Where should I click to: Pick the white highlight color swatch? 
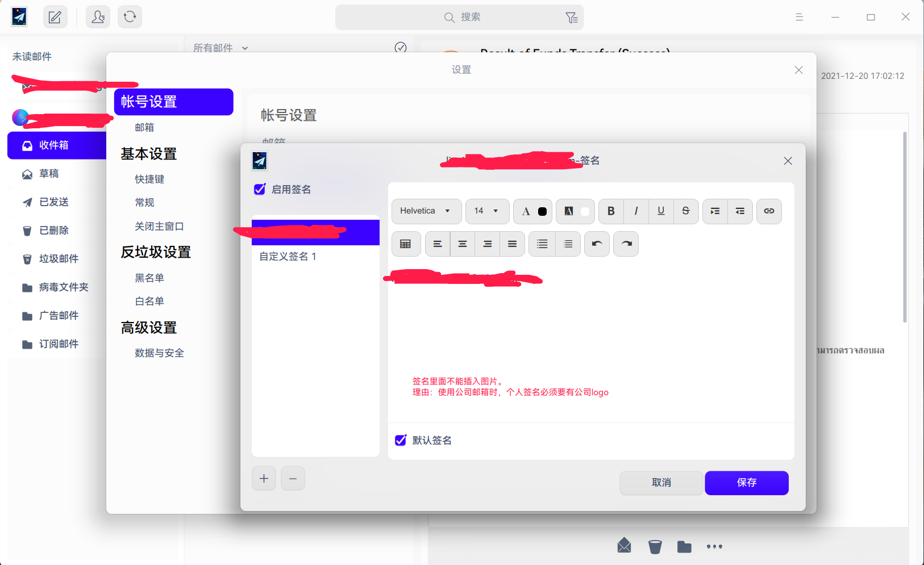585,212
